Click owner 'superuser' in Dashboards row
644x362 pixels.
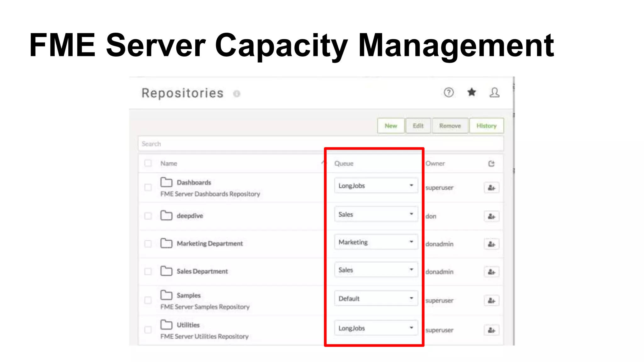click(x=439, y=188)
